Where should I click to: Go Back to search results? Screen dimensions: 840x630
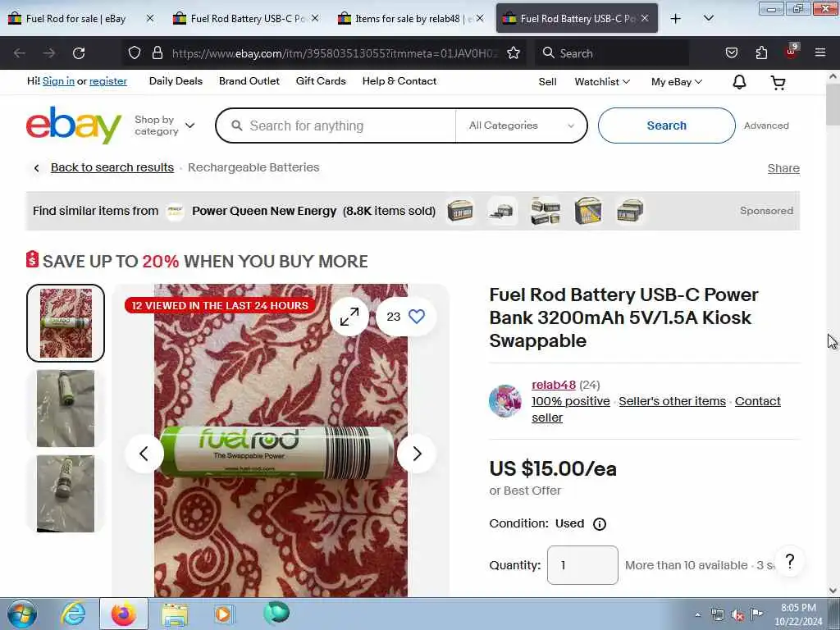[112, 167]
